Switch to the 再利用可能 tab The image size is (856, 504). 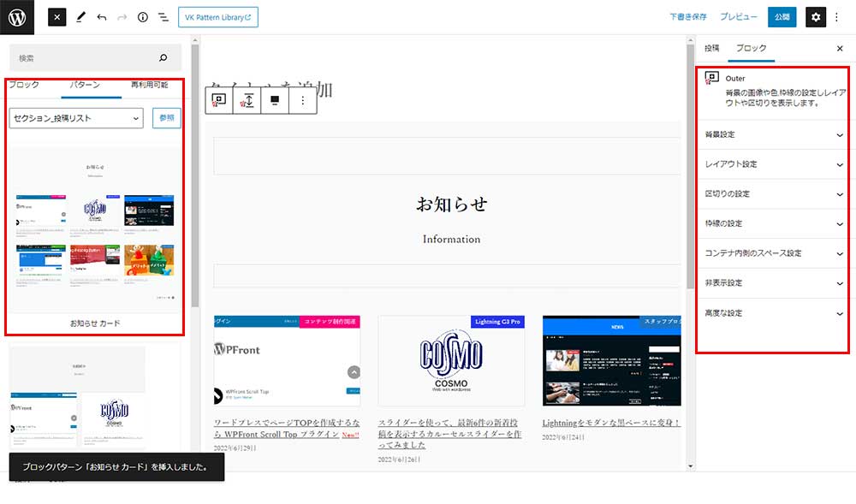149,85
